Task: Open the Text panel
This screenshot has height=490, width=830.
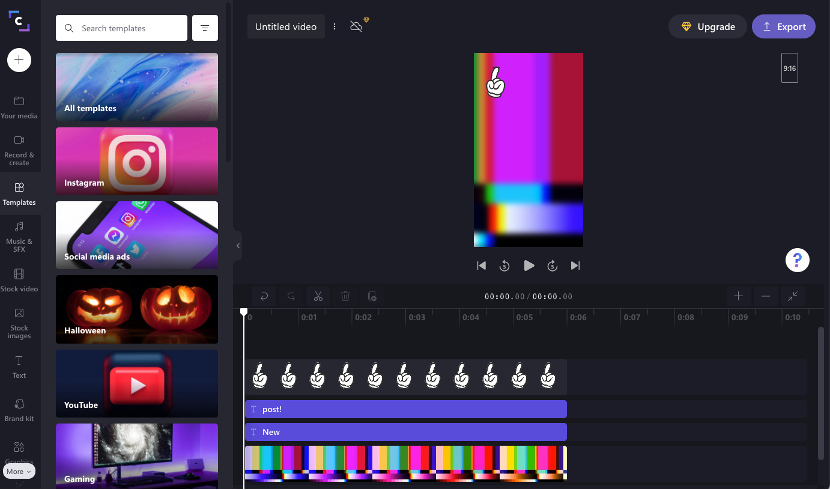Action: pos(19,367)
